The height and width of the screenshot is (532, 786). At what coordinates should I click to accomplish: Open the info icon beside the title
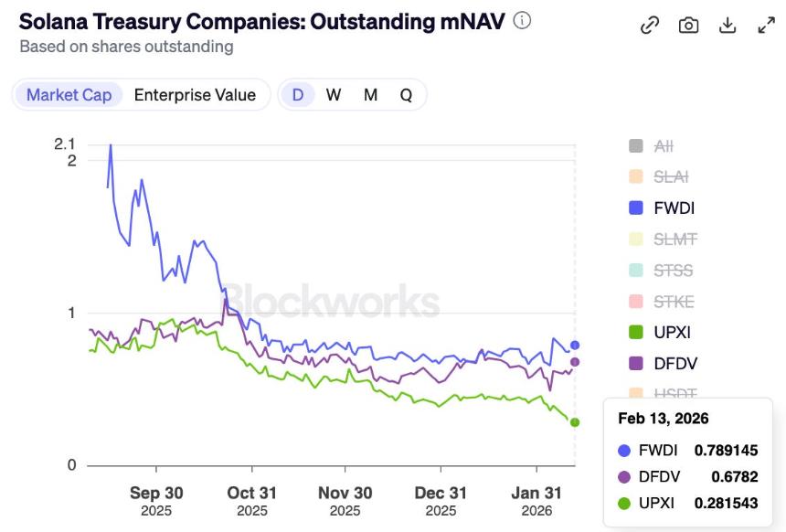(522, 21)
